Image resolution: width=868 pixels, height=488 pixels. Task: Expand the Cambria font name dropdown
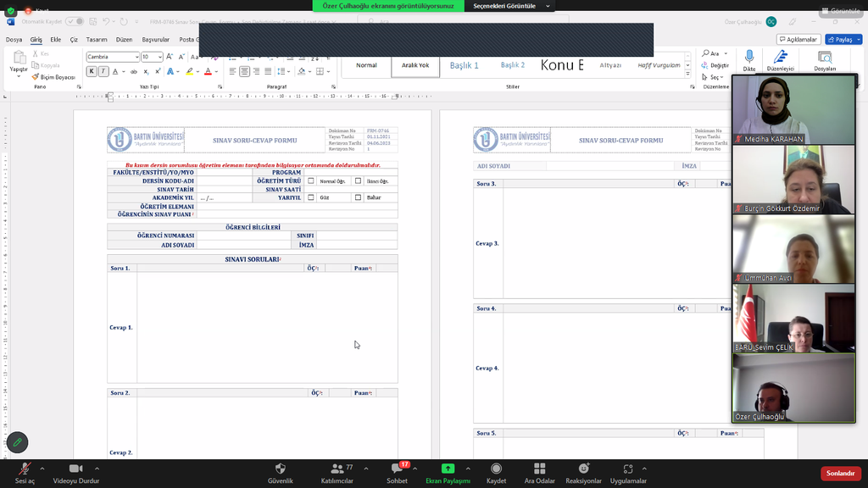click(x=136, y=57)
